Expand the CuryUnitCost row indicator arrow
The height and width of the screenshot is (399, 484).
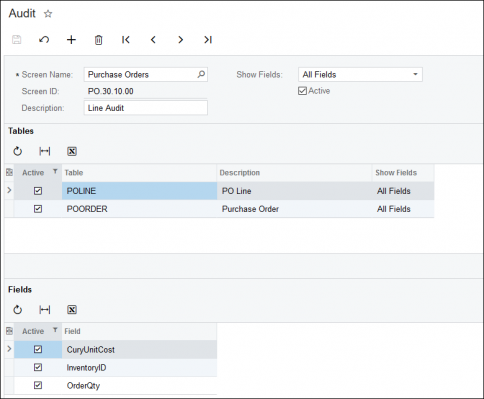coord(9,349)
